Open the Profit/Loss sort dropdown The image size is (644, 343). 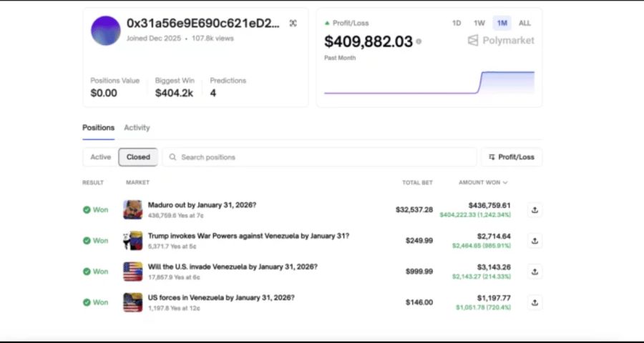tap(511, 157)
